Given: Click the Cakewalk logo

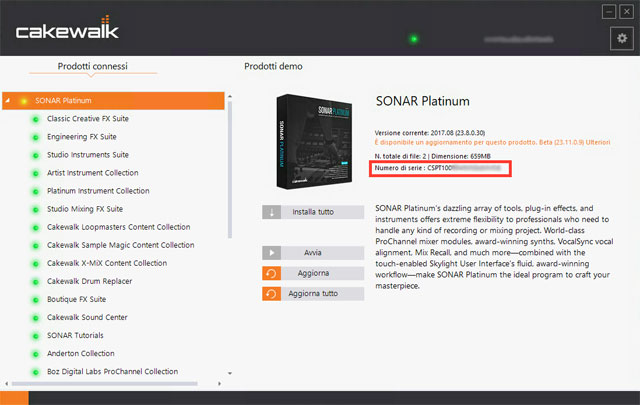Looking at the screenshot, I should pos(67,28).
